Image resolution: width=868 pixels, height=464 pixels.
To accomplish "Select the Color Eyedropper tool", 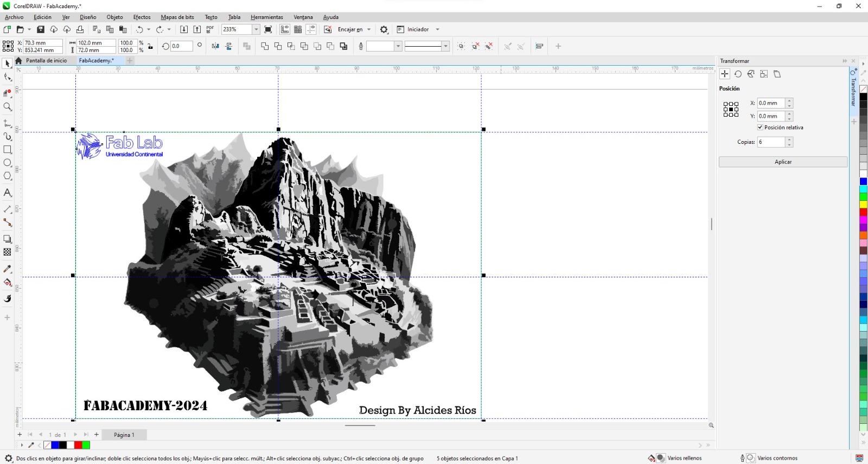I will [8, 269].
